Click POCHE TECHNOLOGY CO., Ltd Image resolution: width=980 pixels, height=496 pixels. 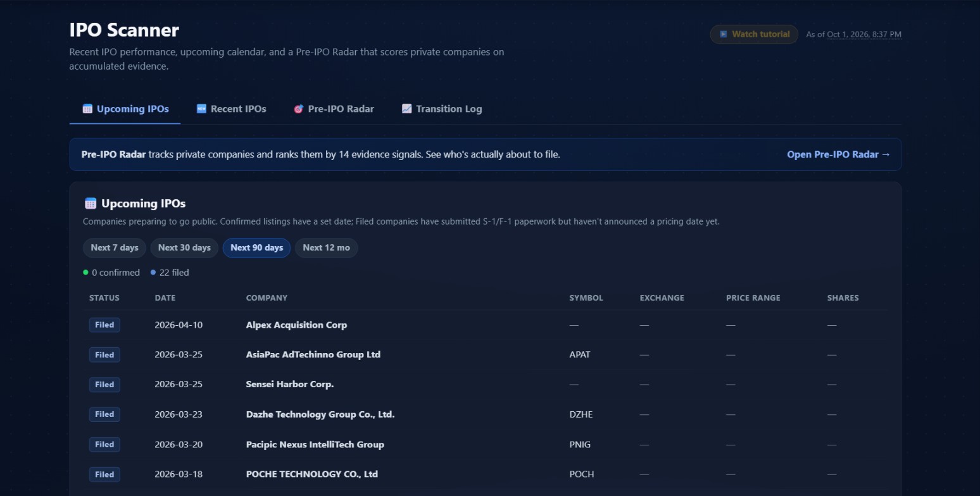point(312,474)
